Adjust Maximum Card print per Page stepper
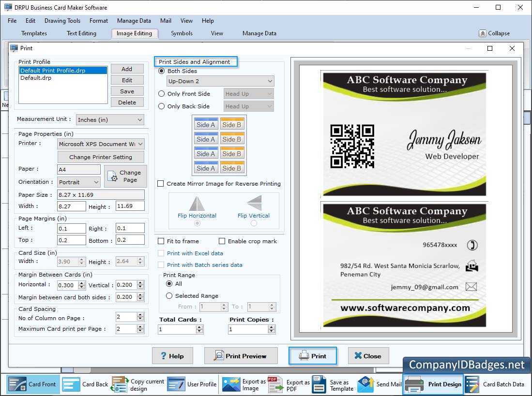Viewport: 532px width, 396px height. (140, 329)
